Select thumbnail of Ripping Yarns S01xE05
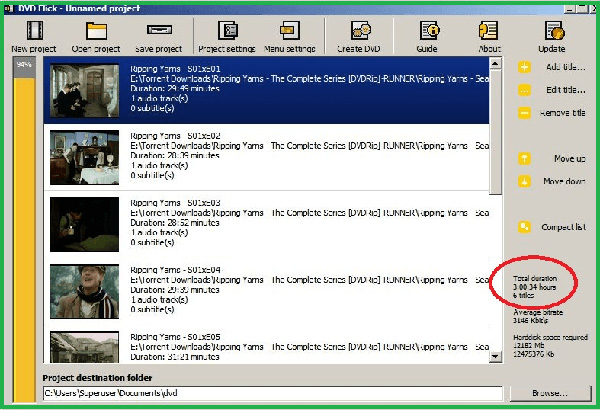This screenshot has width=600, height=410. [x=85, y=347]
